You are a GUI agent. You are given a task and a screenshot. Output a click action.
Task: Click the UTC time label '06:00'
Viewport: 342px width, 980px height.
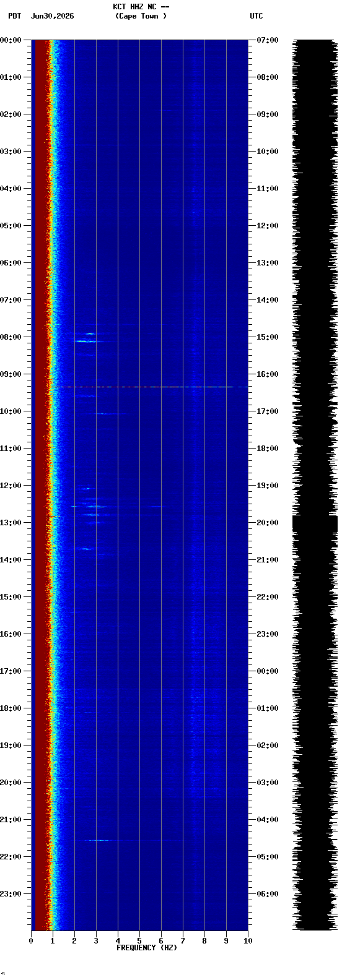(x=268, y=894)
